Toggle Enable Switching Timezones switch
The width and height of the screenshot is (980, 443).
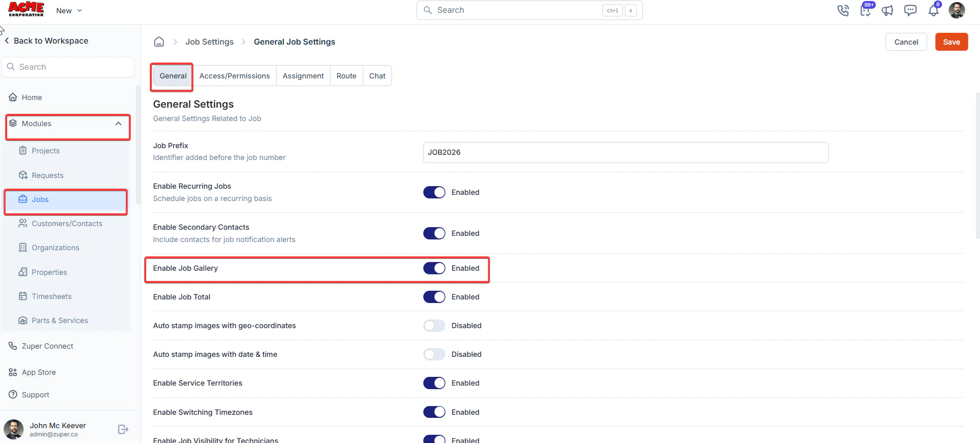[x=434, y=412]
